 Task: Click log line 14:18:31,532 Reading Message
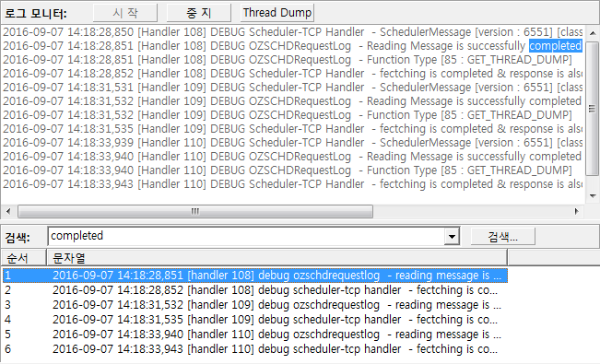pos(293,101)
